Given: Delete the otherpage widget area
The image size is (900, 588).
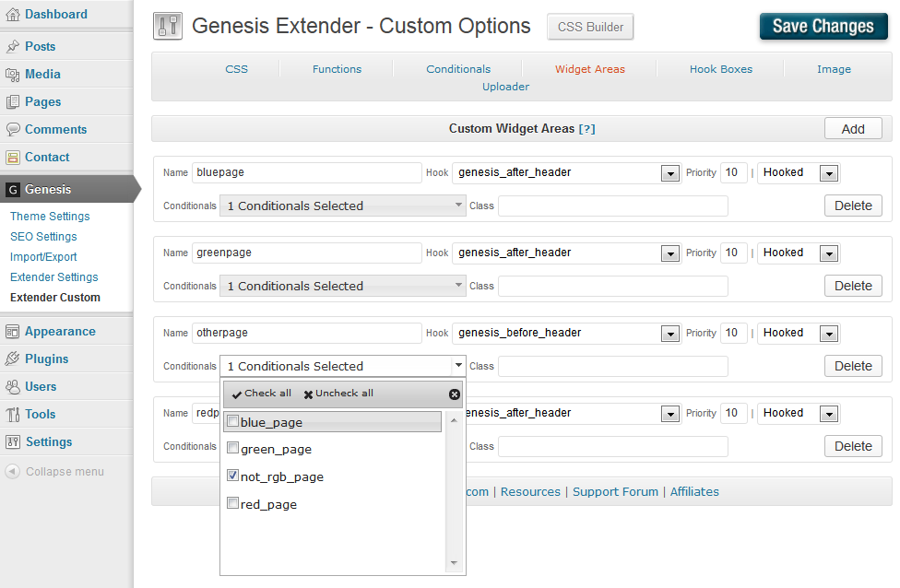Looking at the screenshot, I should (x=853, y=366).
